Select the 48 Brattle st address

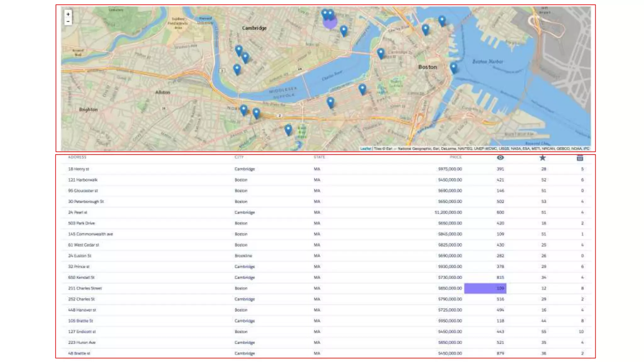[x=79, y=353]
